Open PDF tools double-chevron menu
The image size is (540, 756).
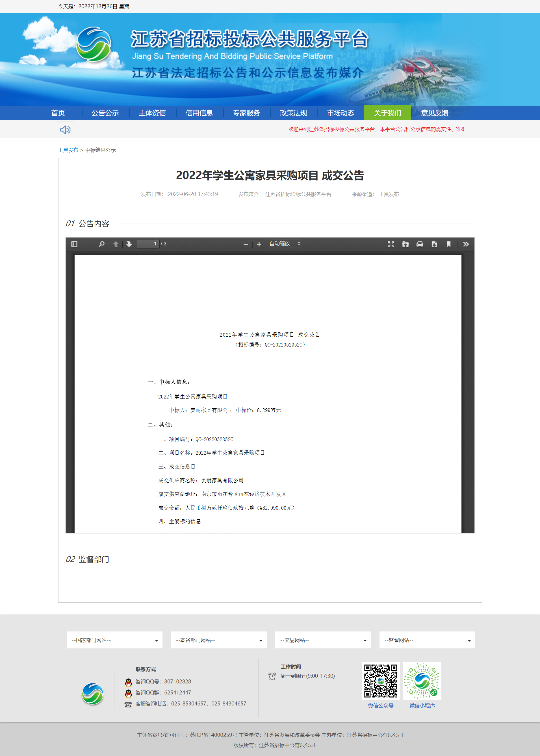point(466,244)
